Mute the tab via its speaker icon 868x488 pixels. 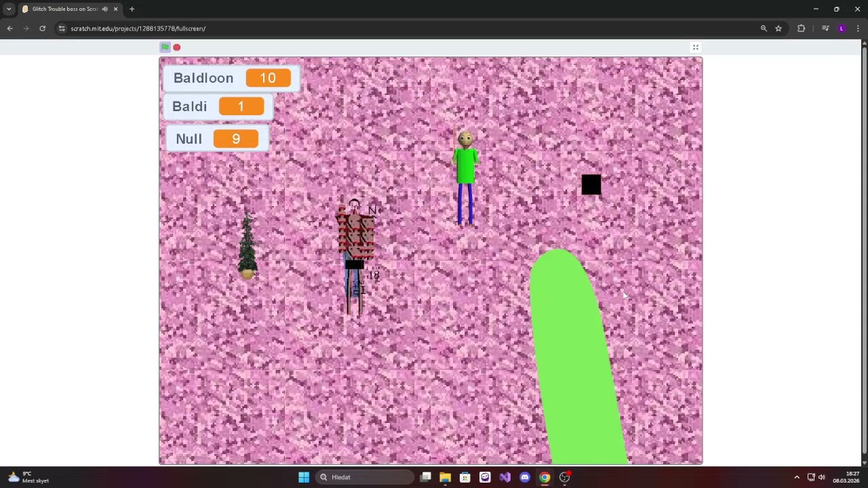pyautogui.click(x=104, y=9)
